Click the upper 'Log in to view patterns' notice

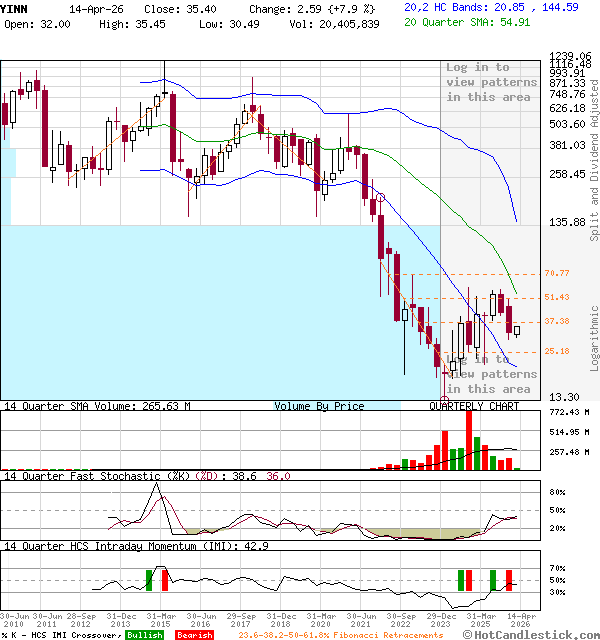pyautogui.click(x=491, y=82)
